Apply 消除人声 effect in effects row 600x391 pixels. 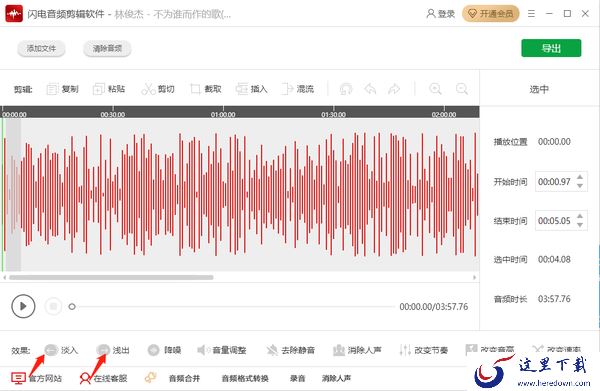pyautogui.click(x=357, y=350)
